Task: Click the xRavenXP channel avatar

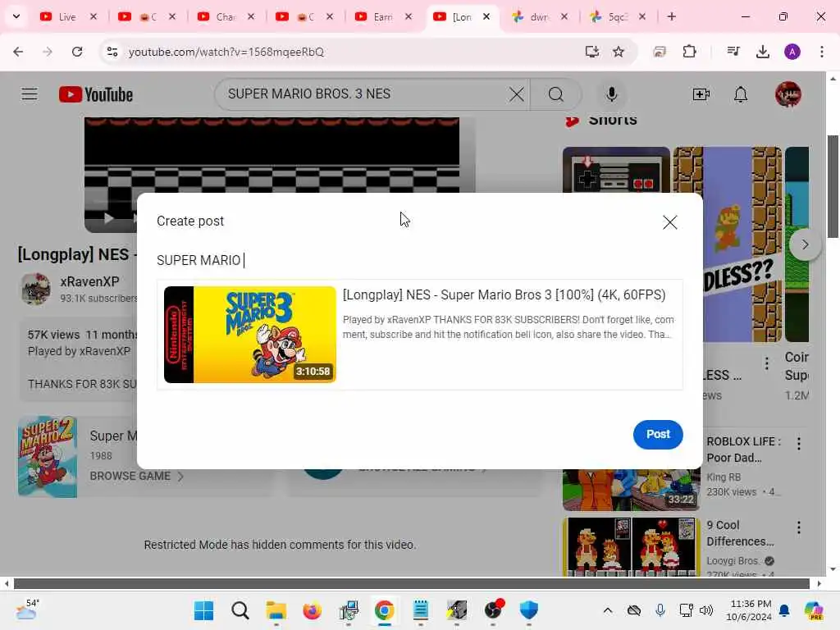Action: point(36,289)
